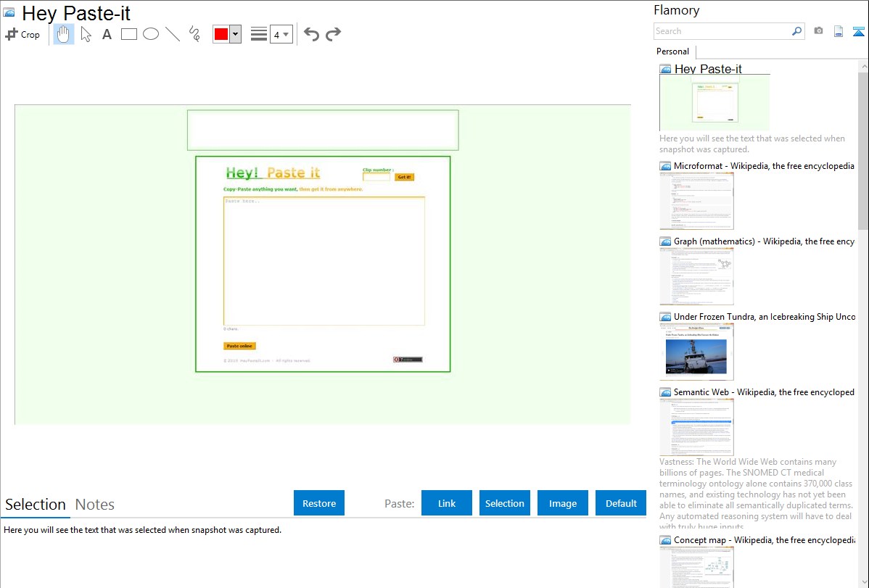Click the Paste Link button

[x=447, y=503]
